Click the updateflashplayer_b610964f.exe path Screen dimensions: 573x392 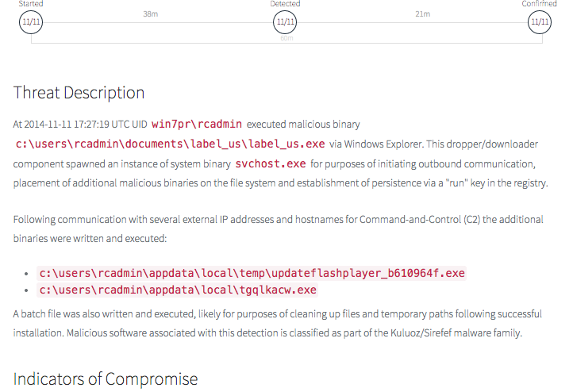click(x=252, y=273)
